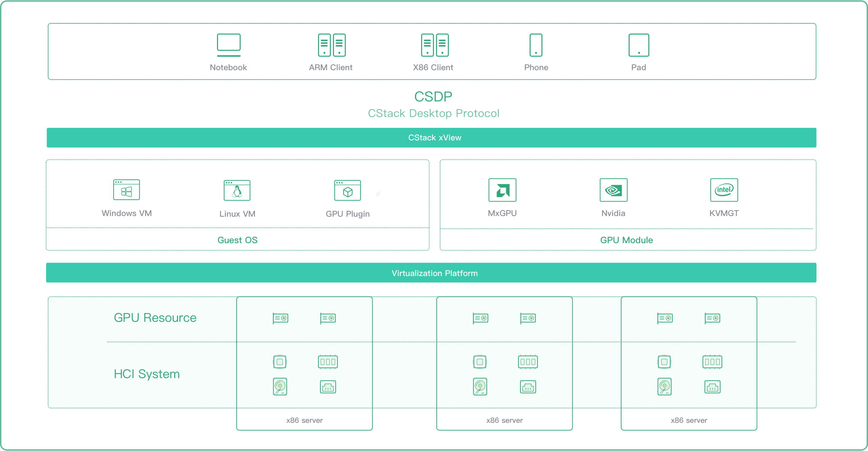Click the Notebook text label
The width and height of the screenshot is (868, 451).
(x=229, y=67)
